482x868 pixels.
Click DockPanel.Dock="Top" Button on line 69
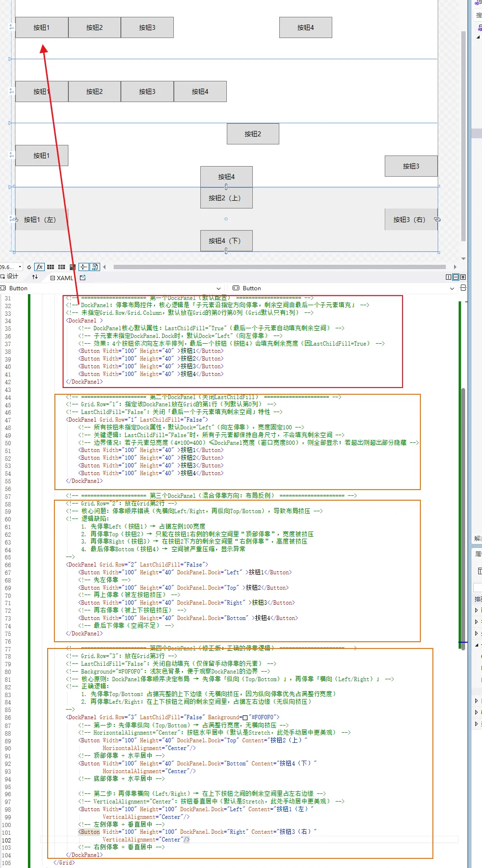tap(183, 588)
